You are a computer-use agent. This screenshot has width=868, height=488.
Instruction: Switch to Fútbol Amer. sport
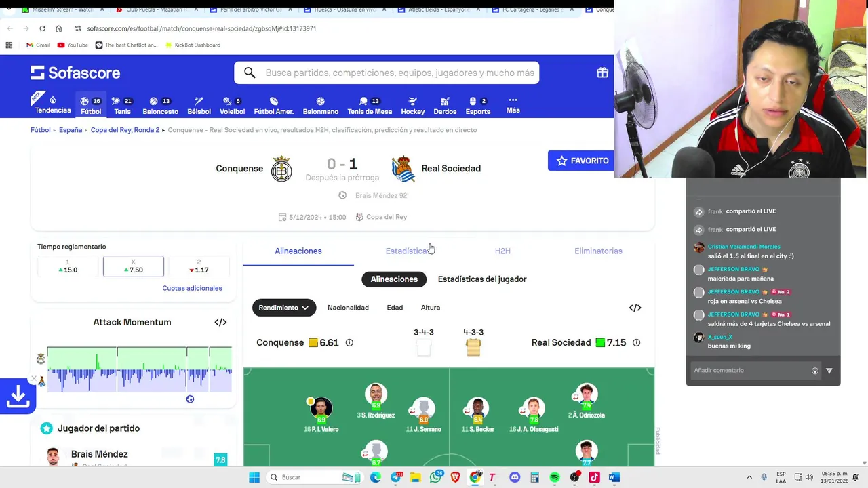pos(273,105)
